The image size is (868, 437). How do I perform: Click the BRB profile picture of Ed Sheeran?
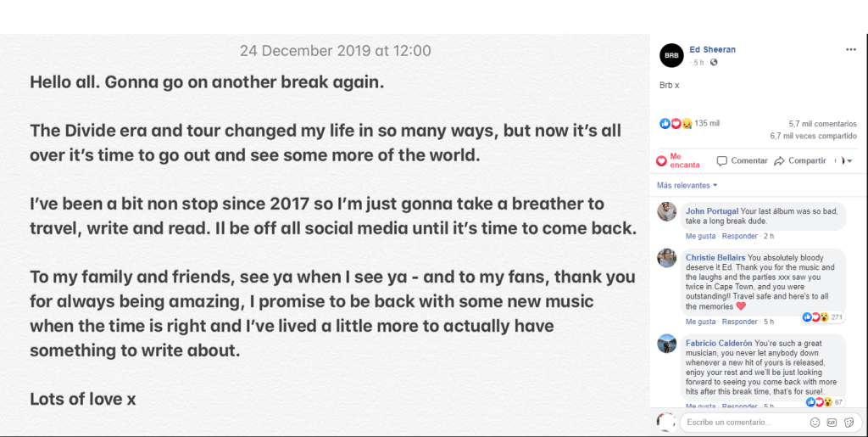pyautogui.click(x=671, y=55)
